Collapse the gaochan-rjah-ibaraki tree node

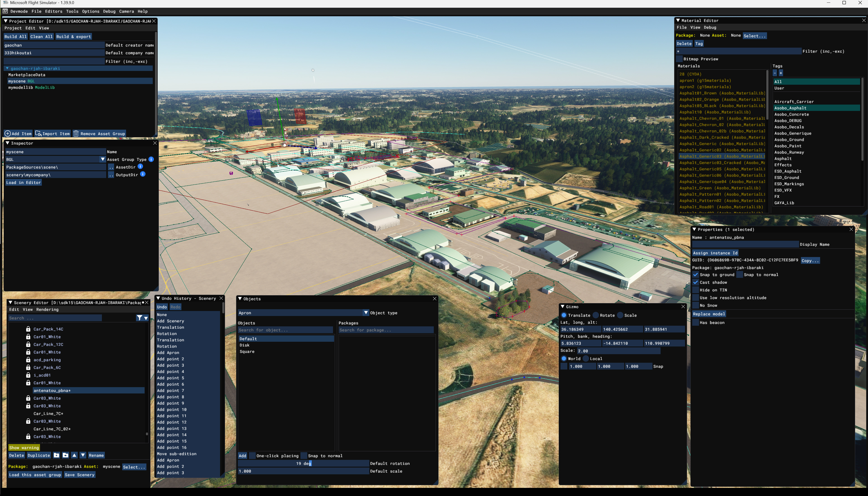[x=7, y=68]
